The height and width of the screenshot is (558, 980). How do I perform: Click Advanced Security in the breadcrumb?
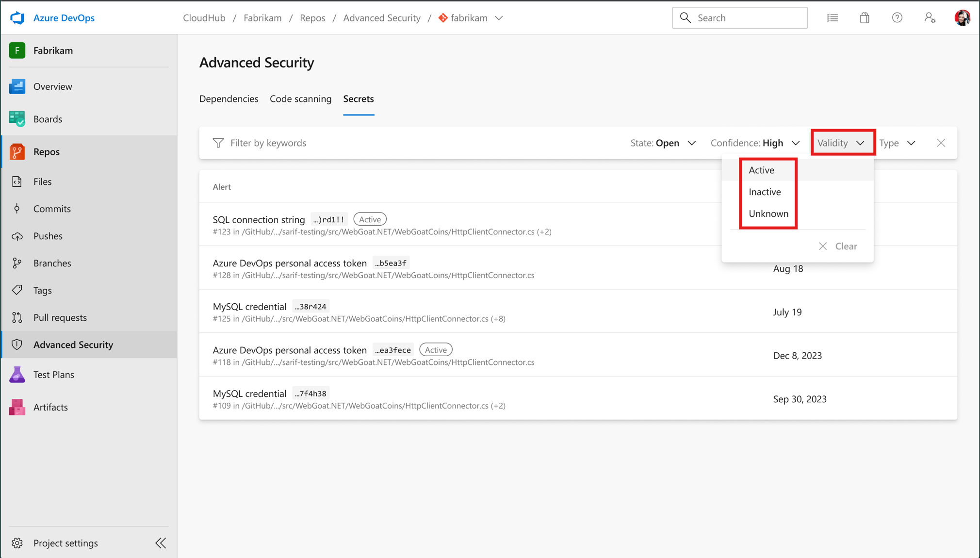pos(382,18)
